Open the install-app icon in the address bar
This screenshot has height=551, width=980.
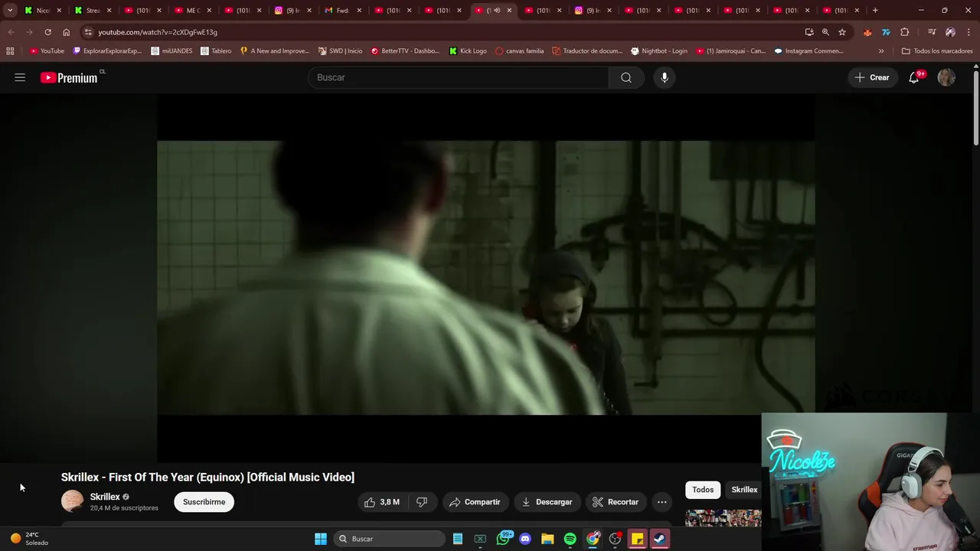(809, 32)
